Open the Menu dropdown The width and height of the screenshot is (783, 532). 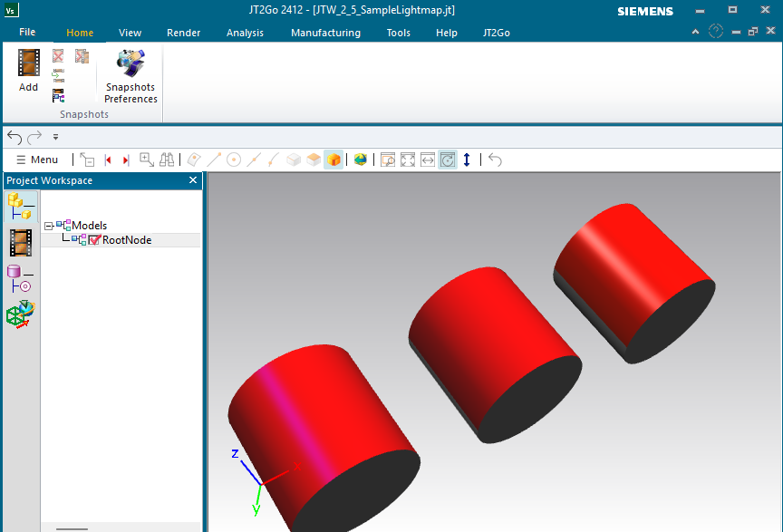tap(36, 160)
